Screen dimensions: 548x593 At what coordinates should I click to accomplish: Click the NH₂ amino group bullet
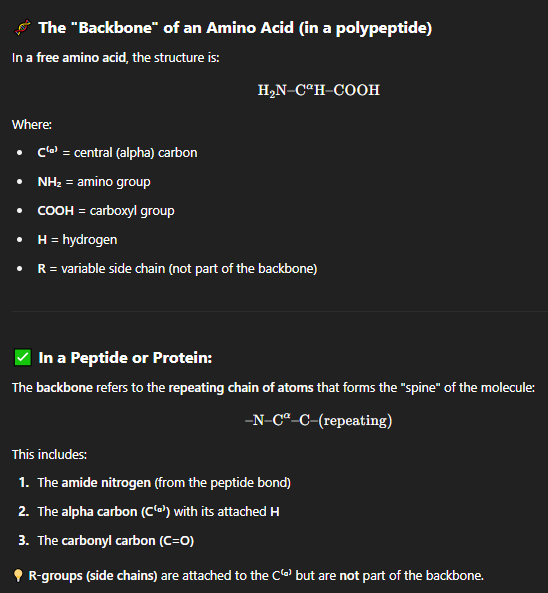click(94, 182)
